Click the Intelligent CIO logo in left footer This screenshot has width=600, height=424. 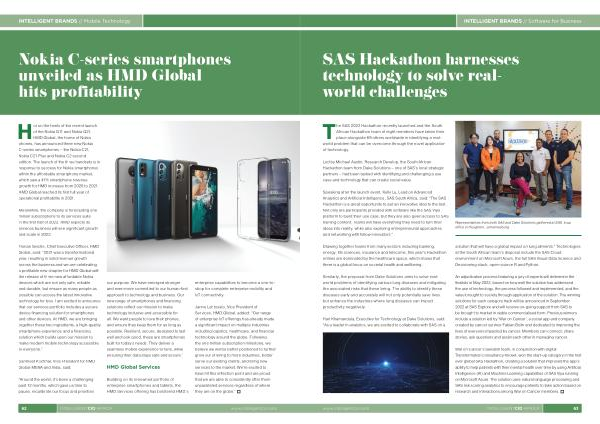(86, 408)
